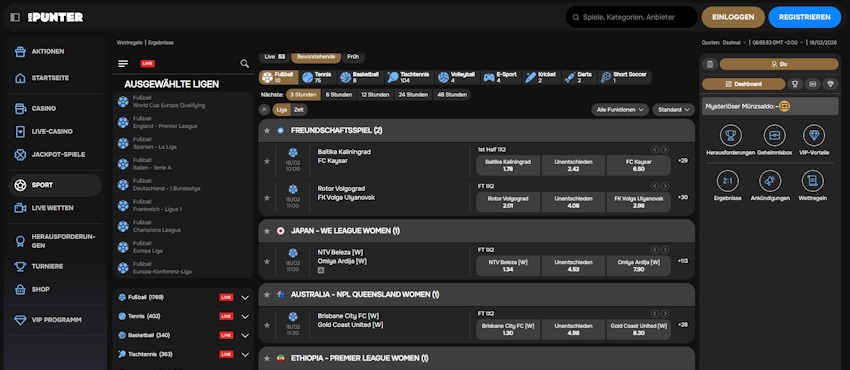Image resolution: width=850 pixels, height=370 pixels.
Task: Click the REGISTRIEREN button
Action: coord(804,17)
